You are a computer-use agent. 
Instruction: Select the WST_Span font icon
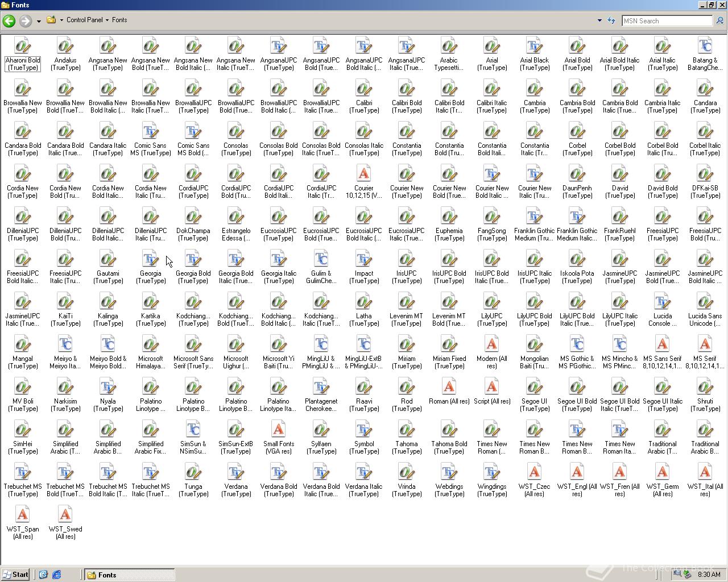[x=23, y=514]
